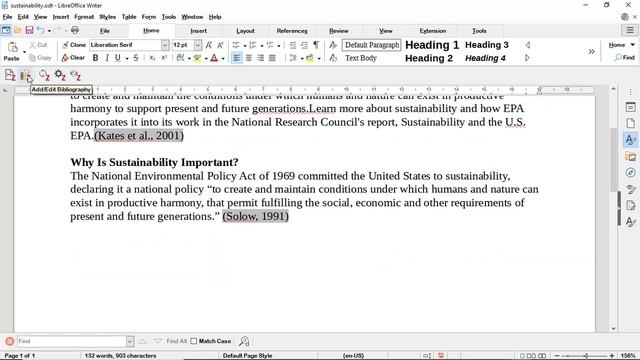This screenshot has width=640, height=360.
Task: Select Justified paragraph alignment
Action: point(272,58)
